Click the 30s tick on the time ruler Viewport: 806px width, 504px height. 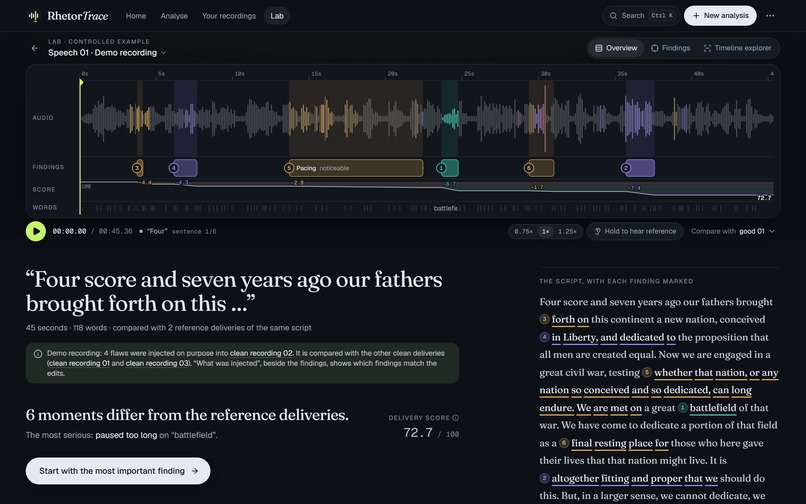click(x=545, y=74)
